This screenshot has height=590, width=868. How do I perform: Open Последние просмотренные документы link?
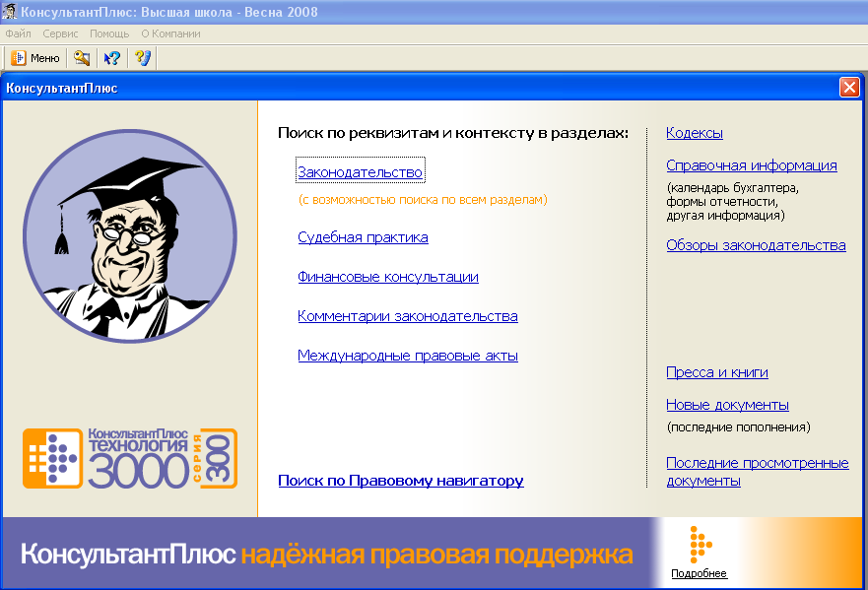point(758,472)
